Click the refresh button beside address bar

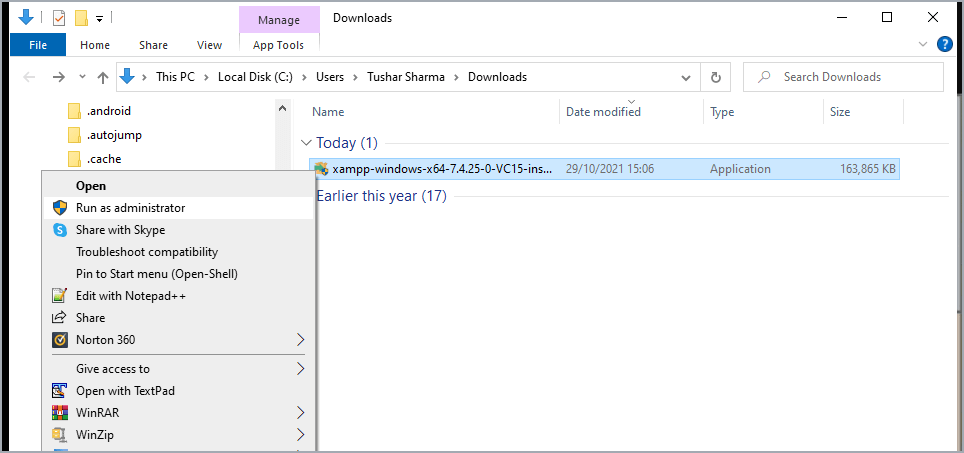pos(715,77)
